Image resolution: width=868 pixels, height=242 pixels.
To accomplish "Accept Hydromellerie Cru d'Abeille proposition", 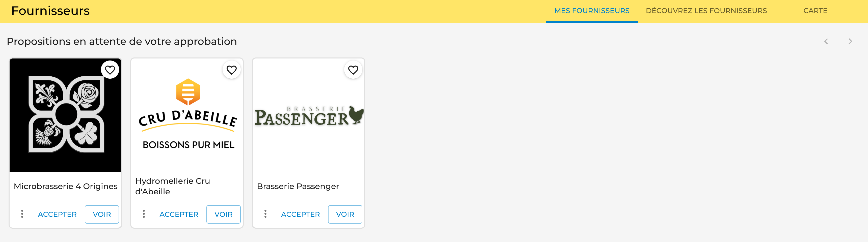I will [179, 215].
